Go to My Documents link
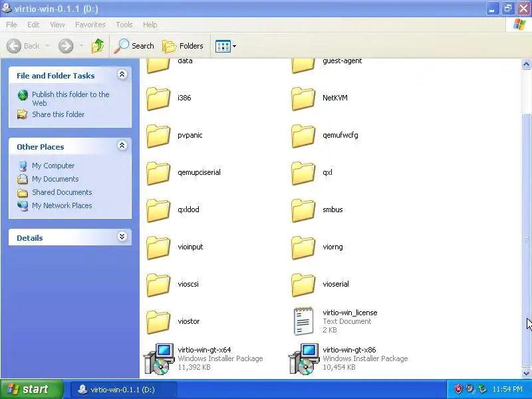Screen dimensions: 532x399 click(55, 179)
